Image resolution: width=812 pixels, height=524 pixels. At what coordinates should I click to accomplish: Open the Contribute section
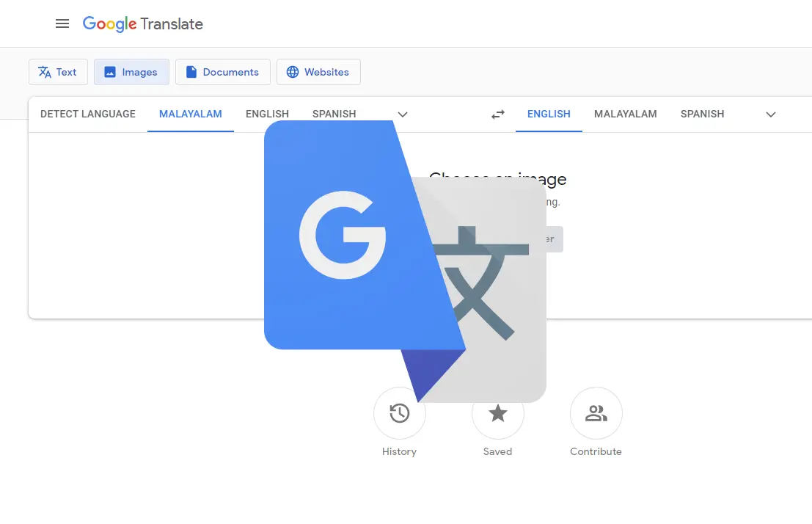[596, 413]
